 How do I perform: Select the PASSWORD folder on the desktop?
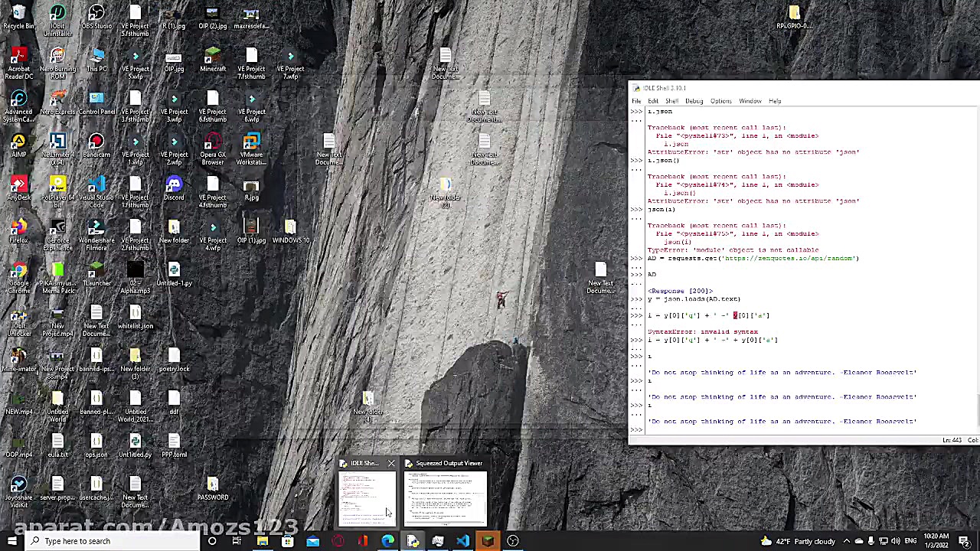coord(213,487)
